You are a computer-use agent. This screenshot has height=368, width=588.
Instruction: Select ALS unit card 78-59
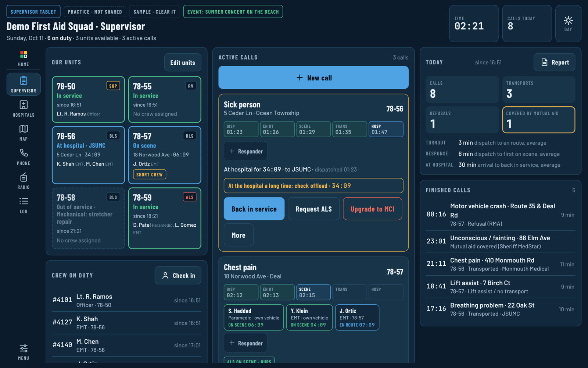click(x=165, y=218)
